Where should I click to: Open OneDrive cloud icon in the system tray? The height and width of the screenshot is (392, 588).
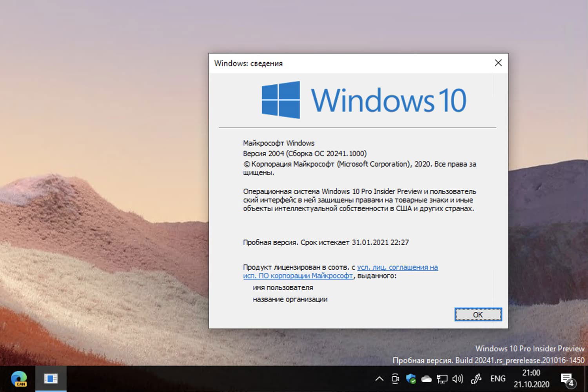[426, 378]
